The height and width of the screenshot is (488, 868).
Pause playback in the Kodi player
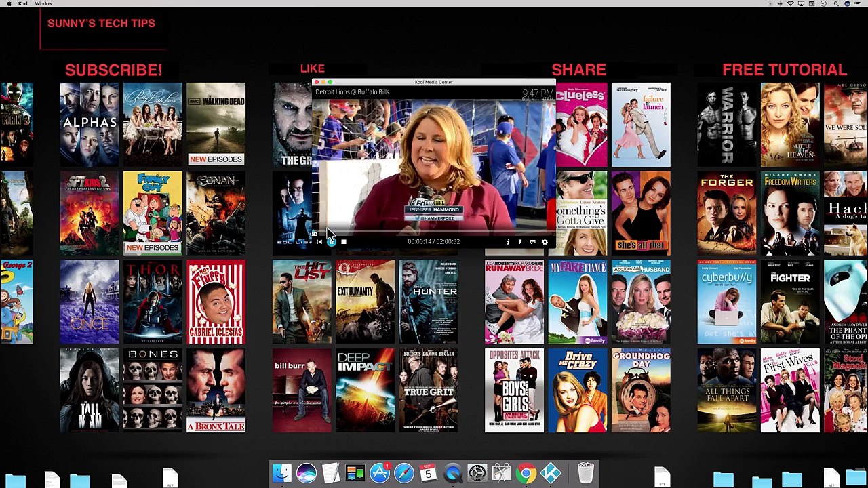[331, 241]
